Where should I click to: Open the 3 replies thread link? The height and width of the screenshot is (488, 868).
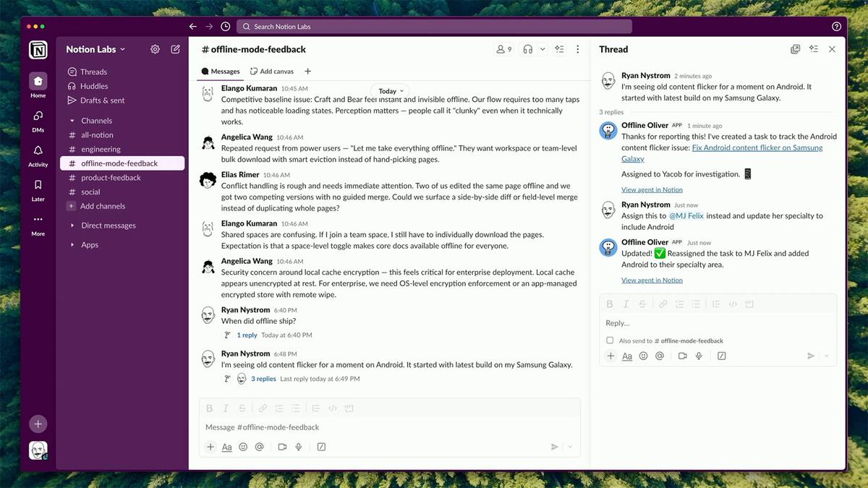point(263,379)
